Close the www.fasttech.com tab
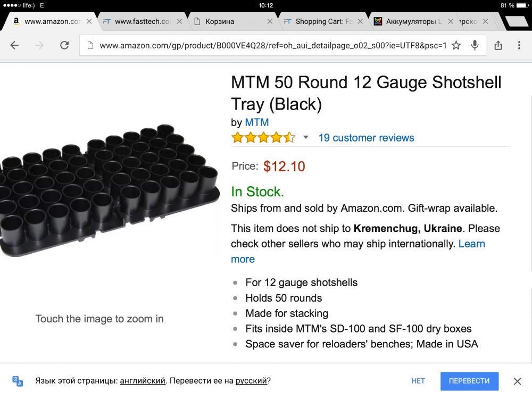532x399 pixels. (179, 22)
